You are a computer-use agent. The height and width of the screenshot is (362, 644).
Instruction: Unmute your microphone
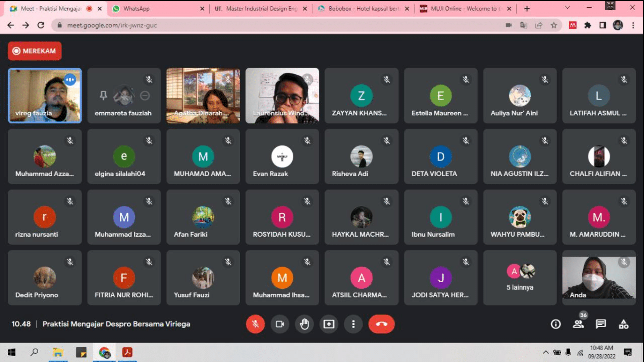click(255, 324)
